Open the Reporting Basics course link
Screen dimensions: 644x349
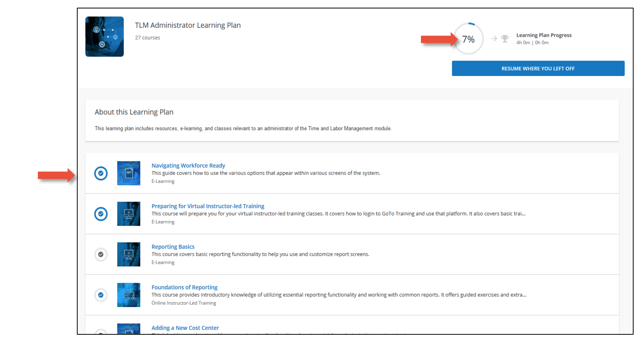[173, 247]
